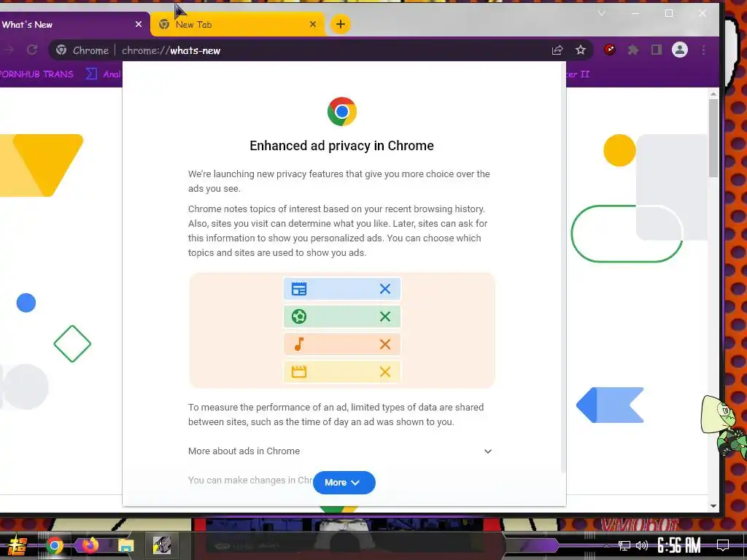This screenshot has width=747, height=560.
Task: Open the notification center icon
Action: point(723,545)
